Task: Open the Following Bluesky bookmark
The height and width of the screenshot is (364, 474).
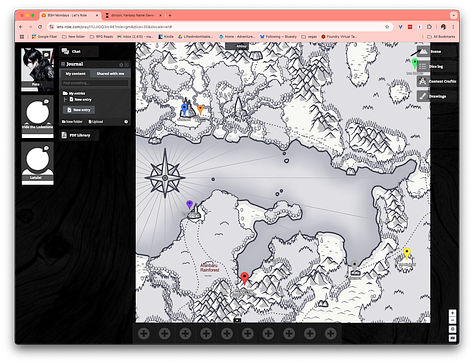Action: (x=278, y=37)
